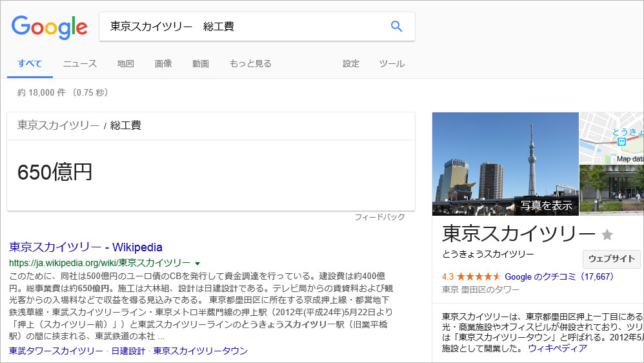Expand the green arrow beside Wikipedia URL
This screenshot has width=644, height=363.
click(x=197, y=264)
